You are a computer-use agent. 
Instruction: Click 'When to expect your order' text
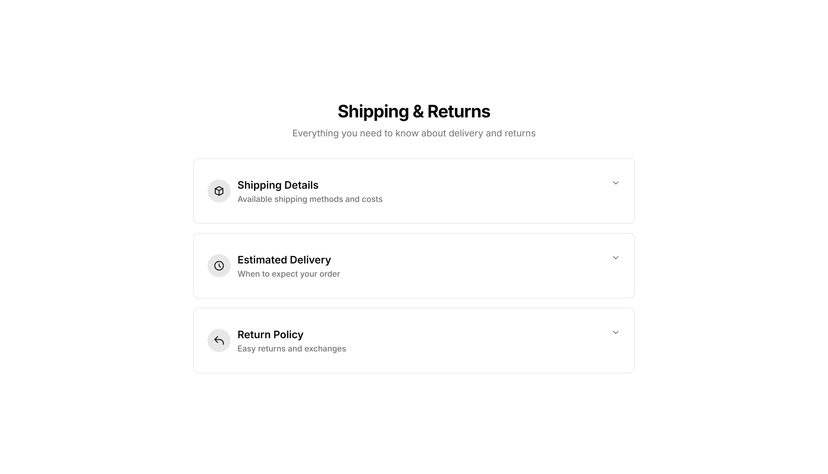[289, 274]
